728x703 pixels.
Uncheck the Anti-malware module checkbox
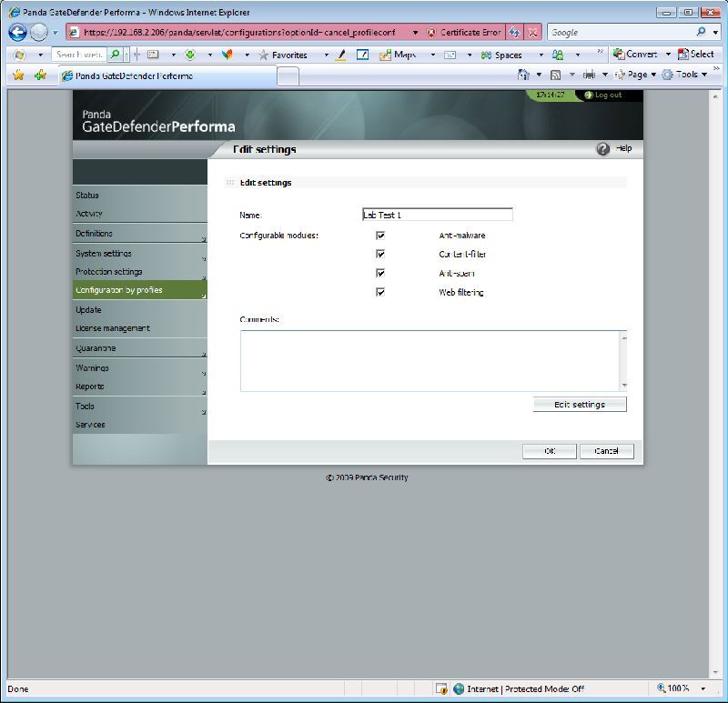pos(379,235)
